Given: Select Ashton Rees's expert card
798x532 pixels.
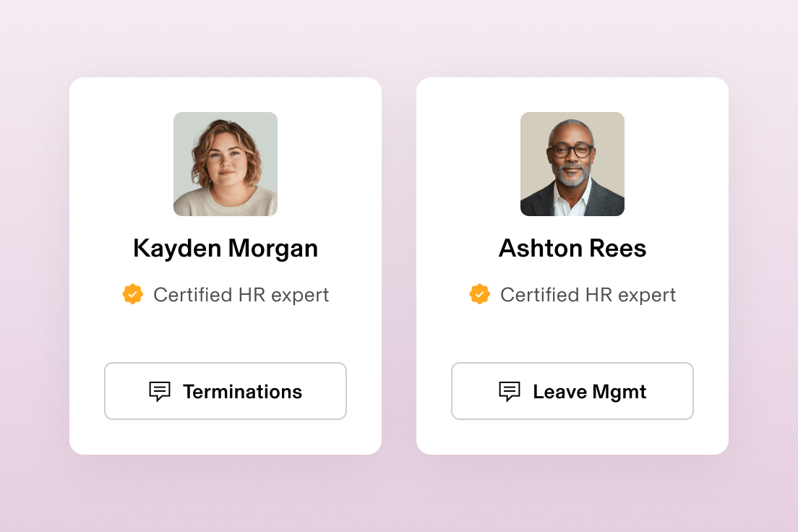Looking at the screenshot, I should pos(572,265).
